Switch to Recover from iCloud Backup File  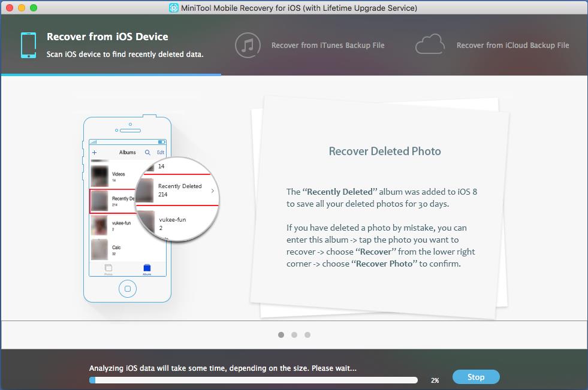tap(512, 46)
